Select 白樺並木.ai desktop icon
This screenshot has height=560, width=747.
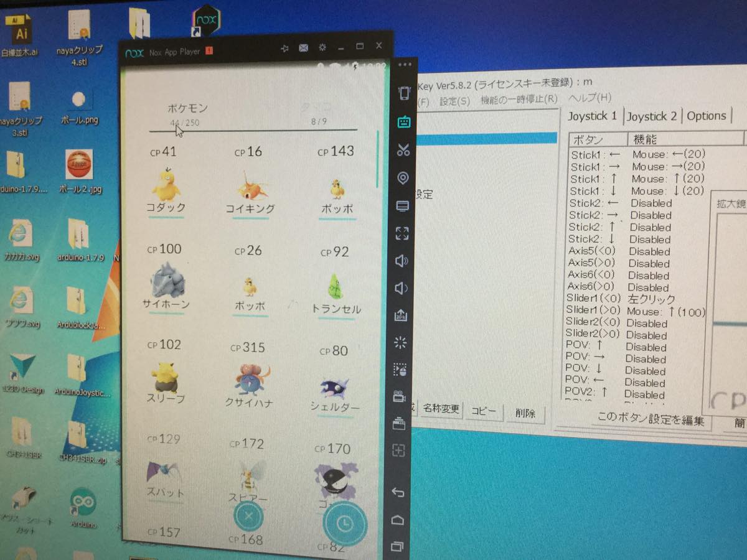pos(20,35)
